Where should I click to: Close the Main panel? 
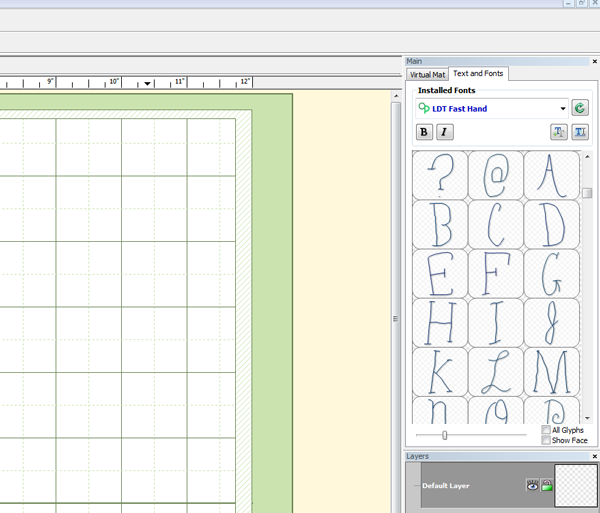[x=595, y=62]
